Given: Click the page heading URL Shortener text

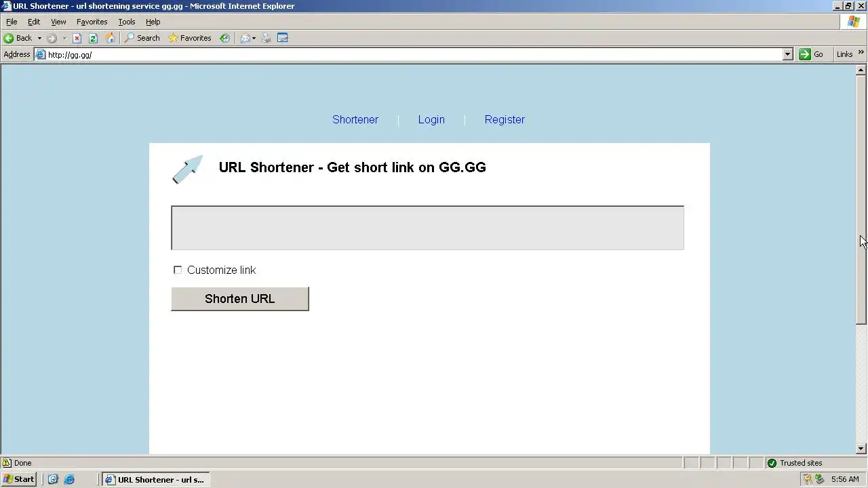Looking at the screenshot, I should (x=353, y=167).
